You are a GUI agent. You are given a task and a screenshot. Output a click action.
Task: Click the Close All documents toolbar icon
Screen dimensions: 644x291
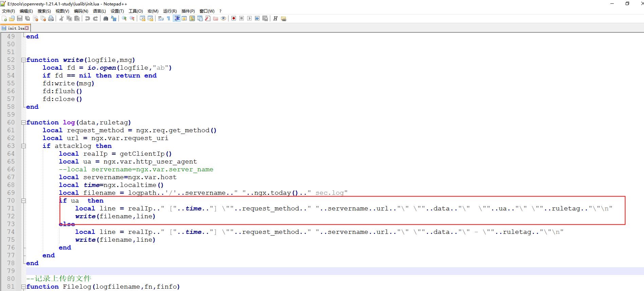click(x=43, y=18)
